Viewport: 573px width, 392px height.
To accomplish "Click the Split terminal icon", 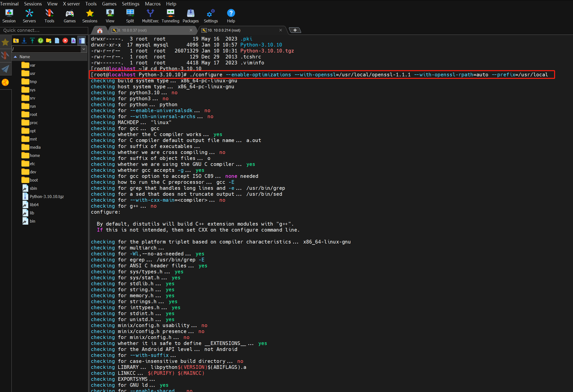I will (130, 16).
